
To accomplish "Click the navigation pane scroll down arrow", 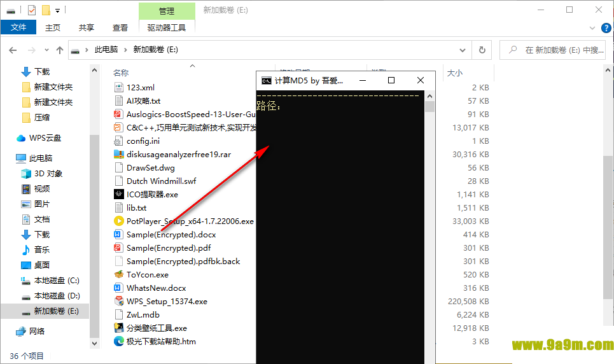I will pos(94,343).
